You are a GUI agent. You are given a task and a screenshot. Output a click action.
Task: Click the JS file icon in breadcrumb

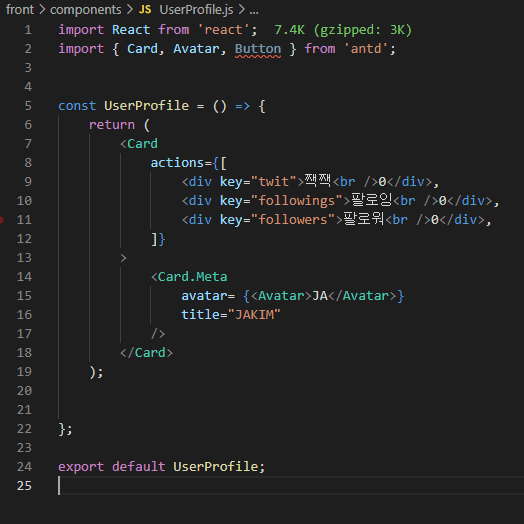[x=145, y=10]
